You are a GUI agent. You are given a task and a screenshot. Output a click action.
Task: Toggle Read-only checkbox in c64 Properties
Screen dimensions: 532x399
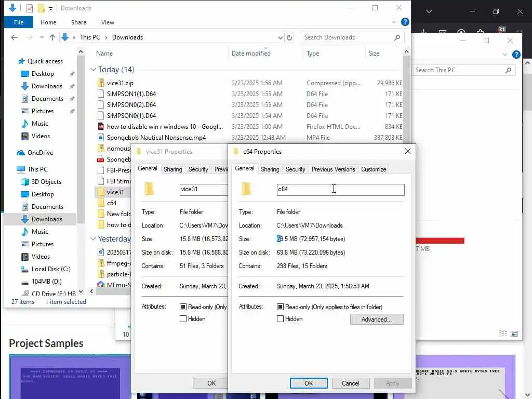pyautogui.click(x=280, y=307)
